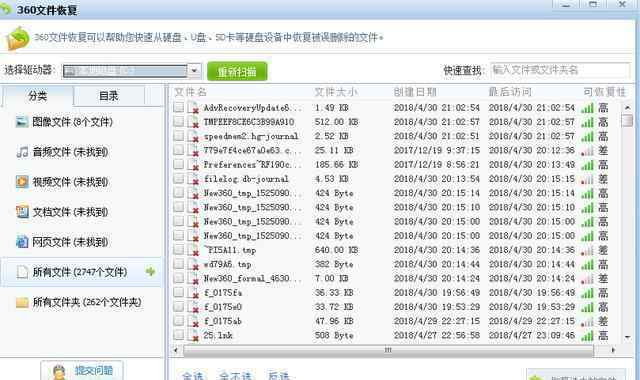The width and height of the screenshot is (640, 380).
Task: Click the 提交问题 submit issue button
Action: click(x=82, y=371)
